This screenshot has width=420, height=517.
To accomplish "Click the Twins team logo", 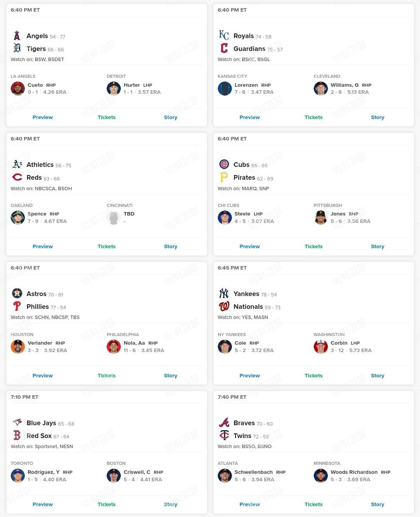I will [224, 435].
